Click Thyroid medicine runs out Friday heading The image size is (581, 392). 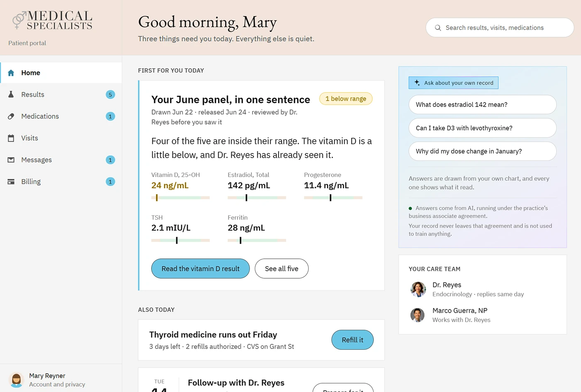213,335
